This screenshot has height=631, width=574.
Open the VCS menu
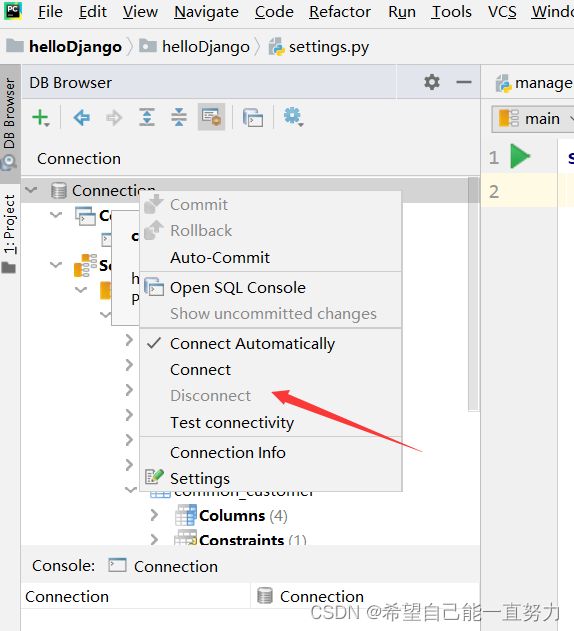(502, 11)
